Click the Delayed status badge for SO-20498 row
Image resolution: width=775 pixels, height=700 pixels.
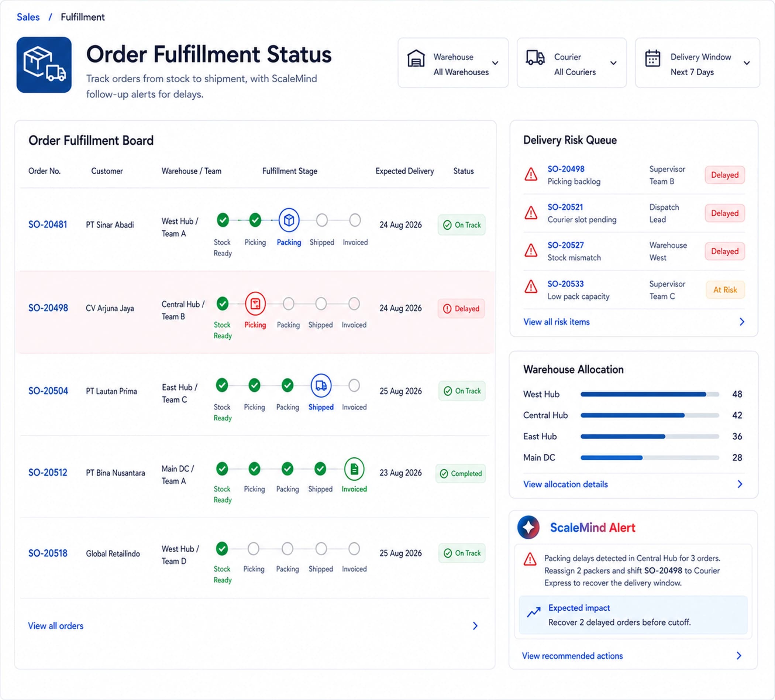pos(461,308)
